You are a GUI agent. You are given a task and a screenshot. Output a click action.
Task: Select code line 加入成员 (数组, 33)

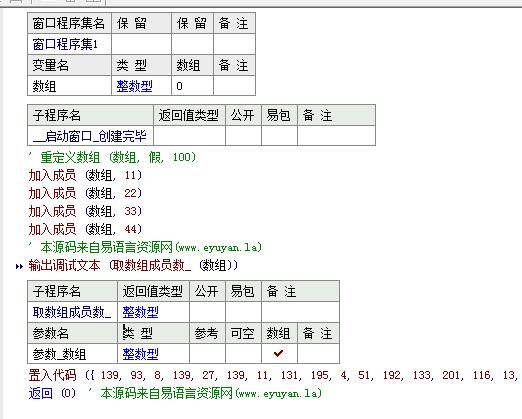click(85, 211)
